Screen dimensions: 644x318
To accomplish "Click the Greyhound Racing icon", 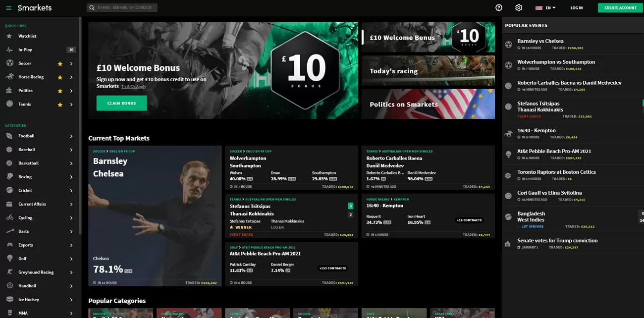I will (9, 272).
